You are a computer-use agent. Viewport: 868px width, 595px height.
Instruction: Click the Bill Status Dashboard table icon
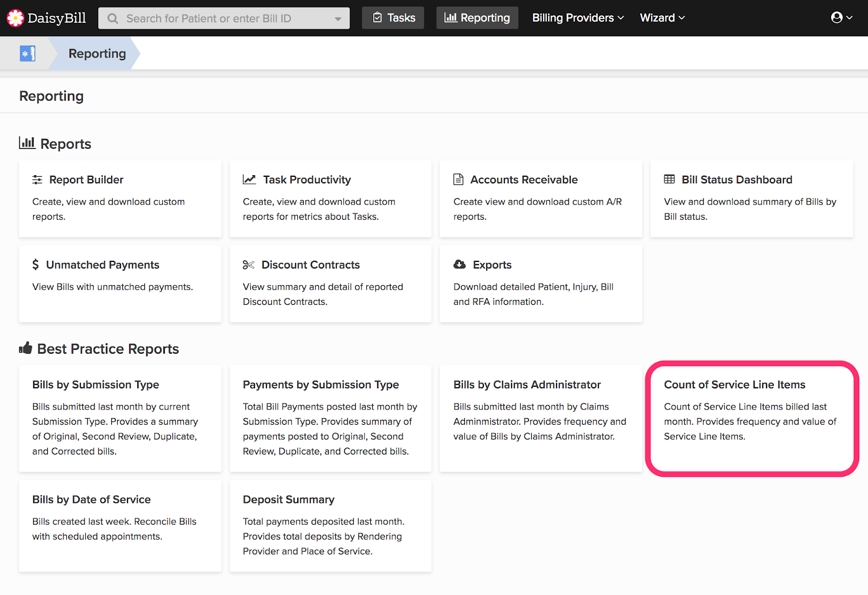669,179
